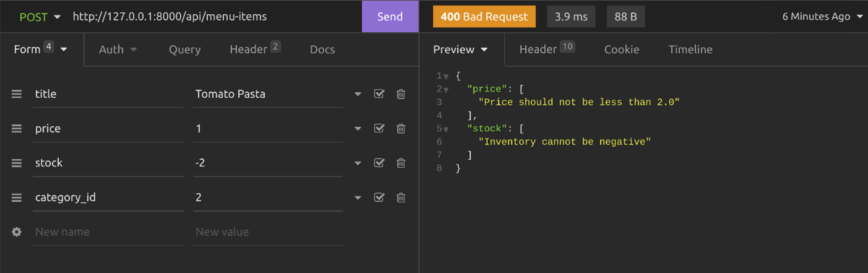This screenshot has width=868, height=273.
Task: Collapse the price array in JSON response
Action: pyautogui.click(x=446, y=90)
